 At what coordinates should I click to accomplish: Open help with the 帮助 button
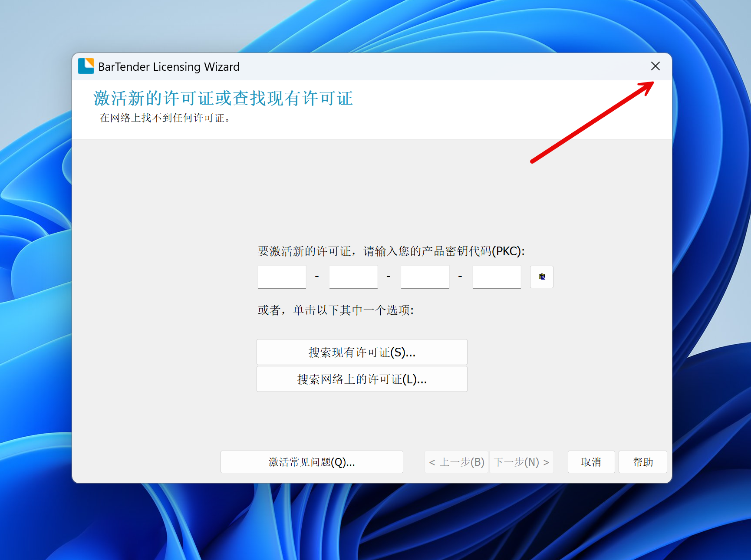642,462
